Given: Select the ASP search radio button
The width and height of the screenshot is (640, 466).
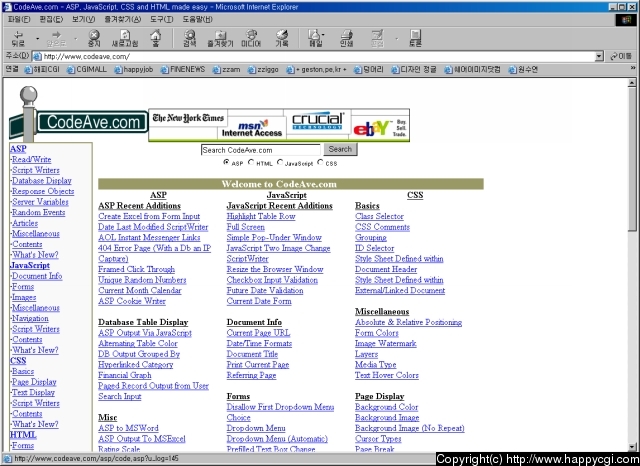Looking at the screenshot, I should point(226,162).
